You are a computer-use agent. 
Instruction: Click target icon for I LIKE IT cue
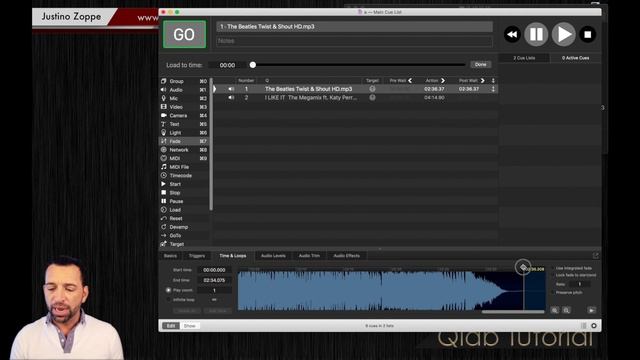[x=372, y=98]
